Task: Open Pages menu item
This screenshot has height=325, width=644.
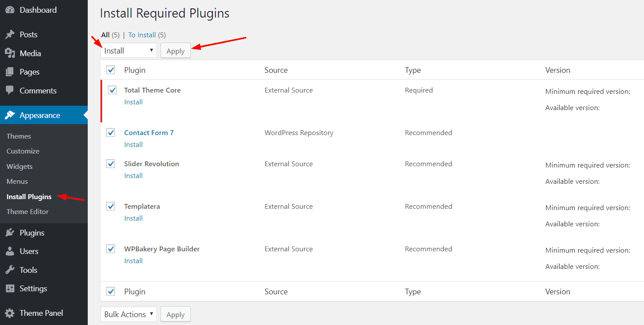Action: 44,72
